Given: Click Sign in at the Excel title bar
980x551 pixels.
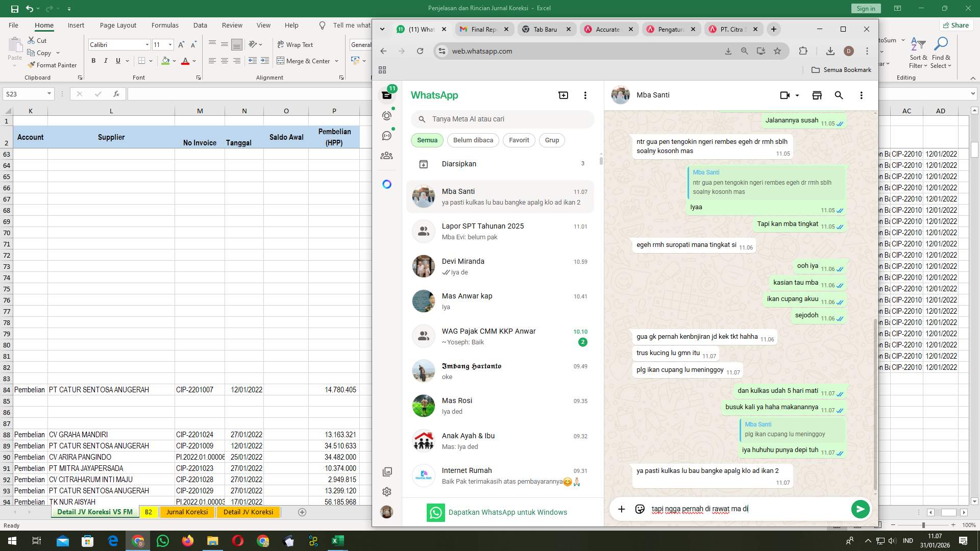Looking at the screenshot, I should click(865, 8).
